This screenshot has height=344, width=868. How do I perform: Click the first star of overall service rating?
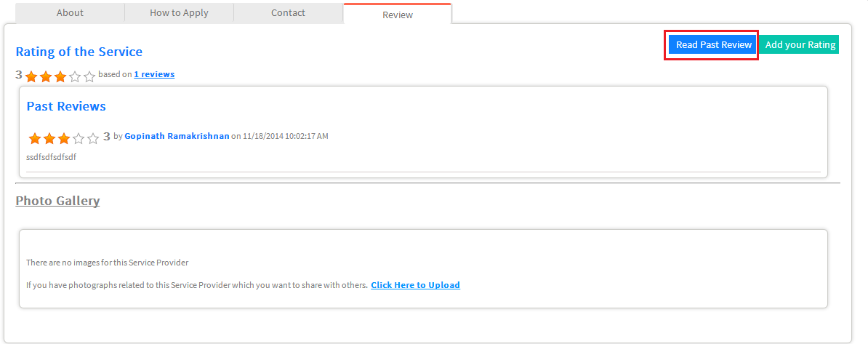[31, 76]
